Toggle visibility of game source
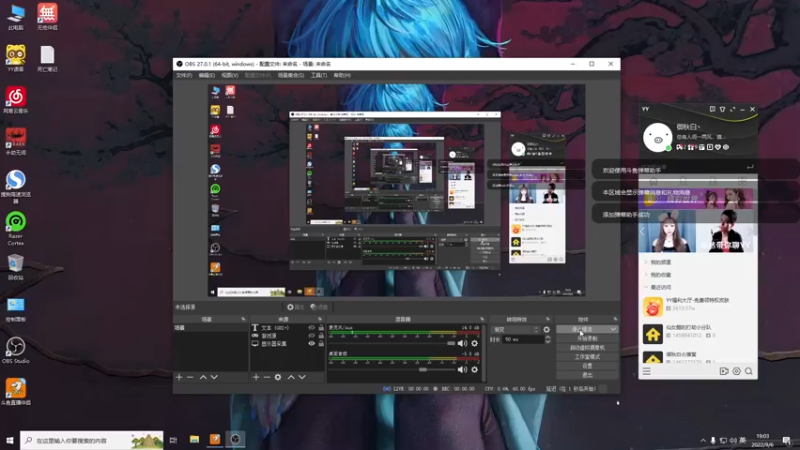 [311, 336]
